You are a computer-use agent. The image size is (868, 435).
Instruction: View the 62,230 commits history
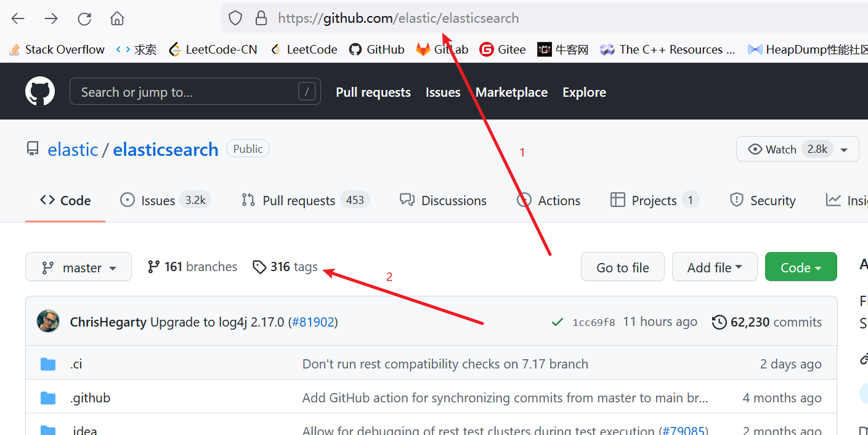tap(767, 322)
